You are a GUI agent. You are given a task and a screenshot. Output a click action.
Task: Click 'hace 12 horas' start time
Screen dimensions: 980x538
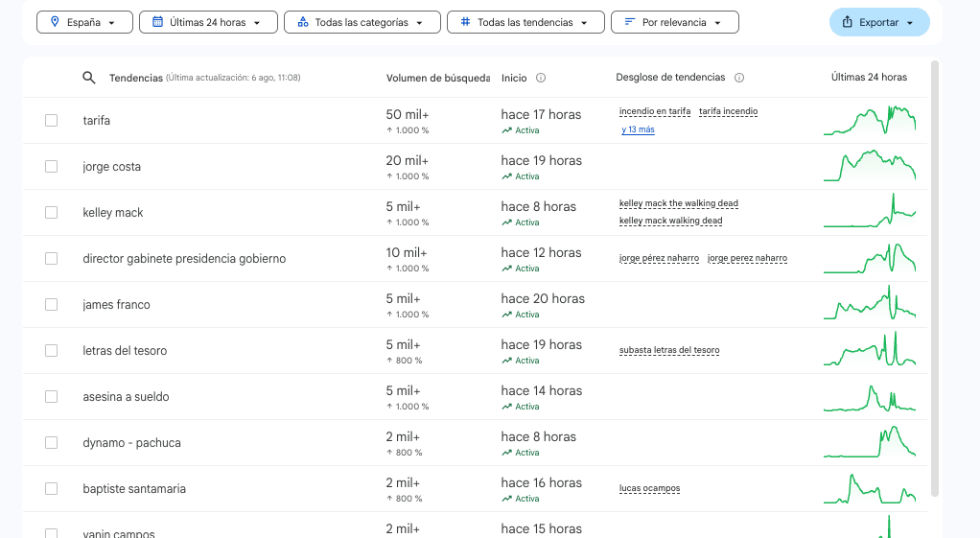pos(541,252)
